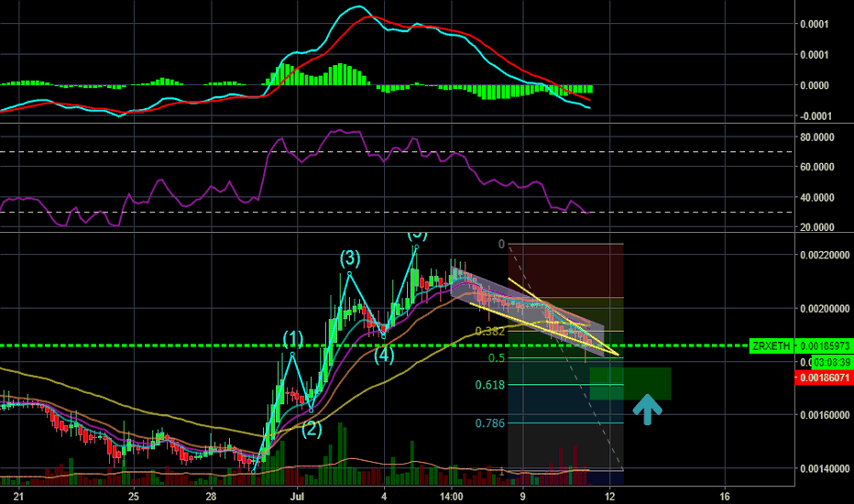Viewport: 854px width, 504px height.
Task: Click the Fibonacci 0 level label
Action: coord(501,245)
